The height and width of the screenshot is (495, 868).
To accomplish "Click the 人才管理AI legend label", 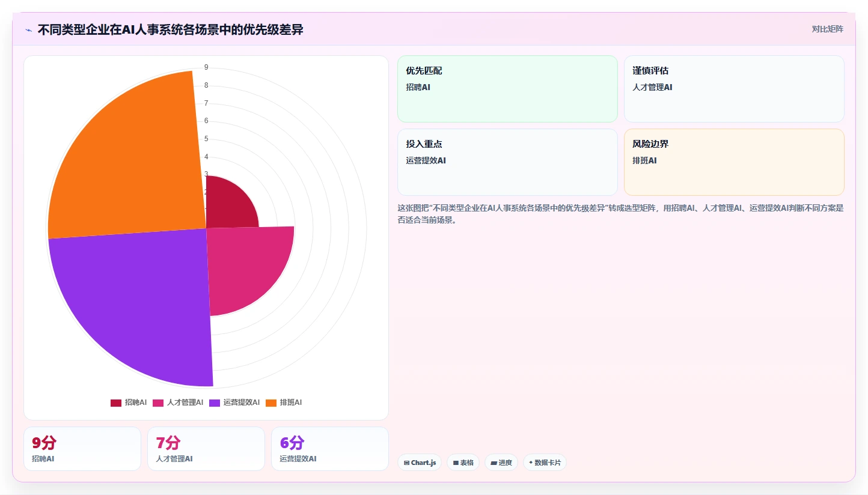I will click(185, 402).
